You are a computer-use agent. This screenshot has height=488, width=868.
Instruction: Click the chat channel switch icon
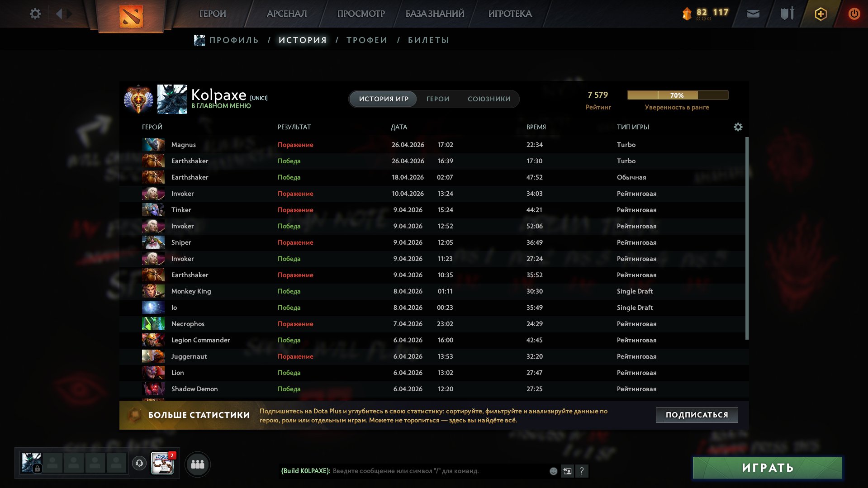(567, 471)
